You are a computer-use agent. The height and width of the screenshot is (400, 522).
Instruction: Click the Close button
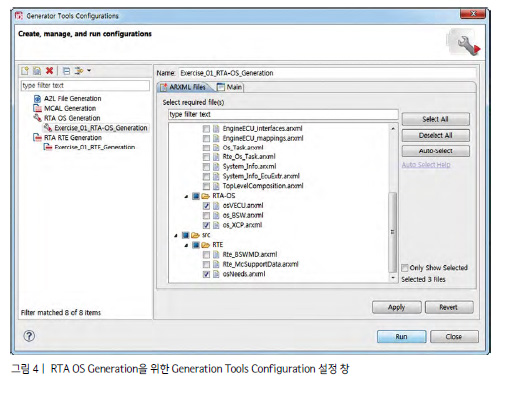tap(454, 336)
